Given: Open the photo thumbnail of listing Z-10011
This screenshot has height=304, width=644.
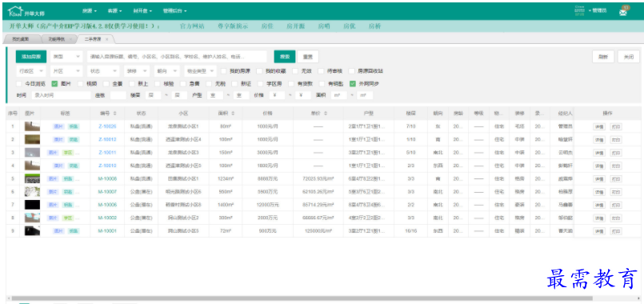Looking at the screenshot, I should click(x=32, y=153).
